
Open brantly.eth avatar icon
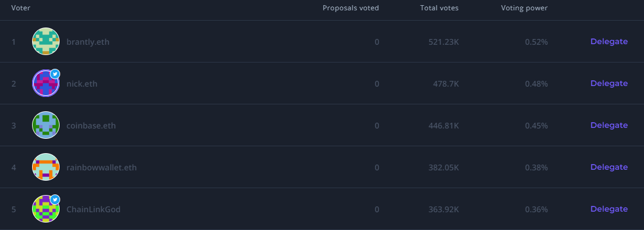point(46,41)
